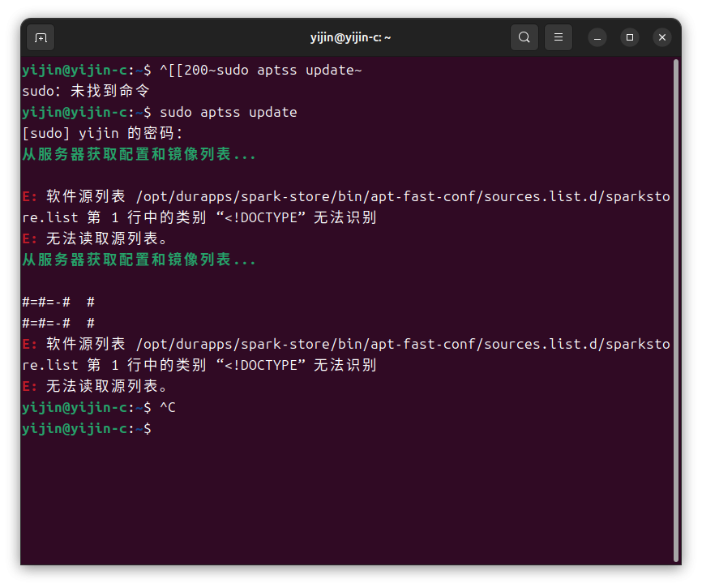Maximize the terminal window
The image size is (702, 588).
coord(630,37)
